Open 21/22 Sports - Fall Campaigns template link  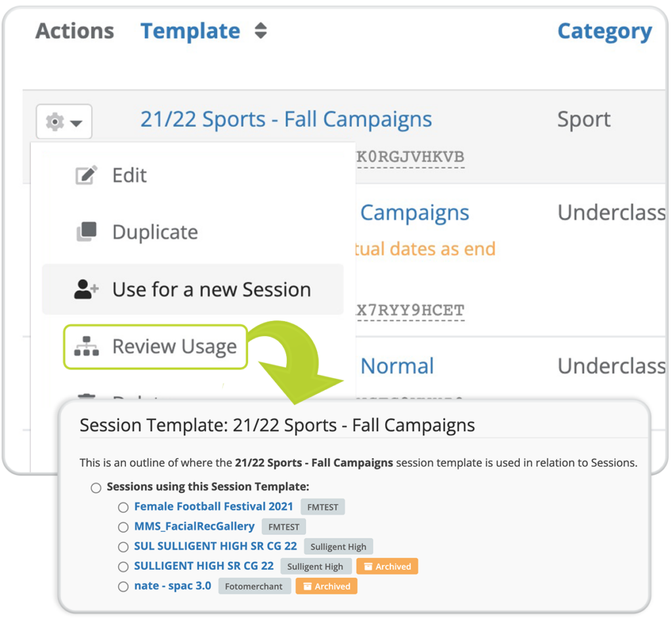tap(286, 119)
